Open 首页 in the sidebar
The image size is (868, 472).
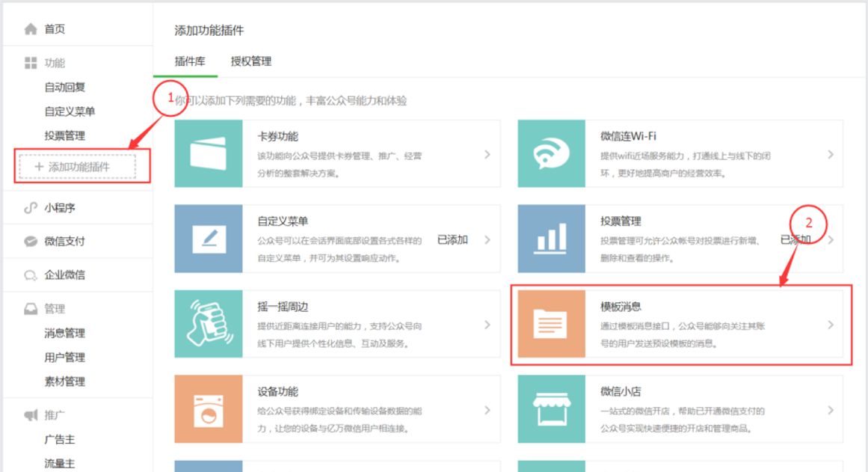[55, 29]
